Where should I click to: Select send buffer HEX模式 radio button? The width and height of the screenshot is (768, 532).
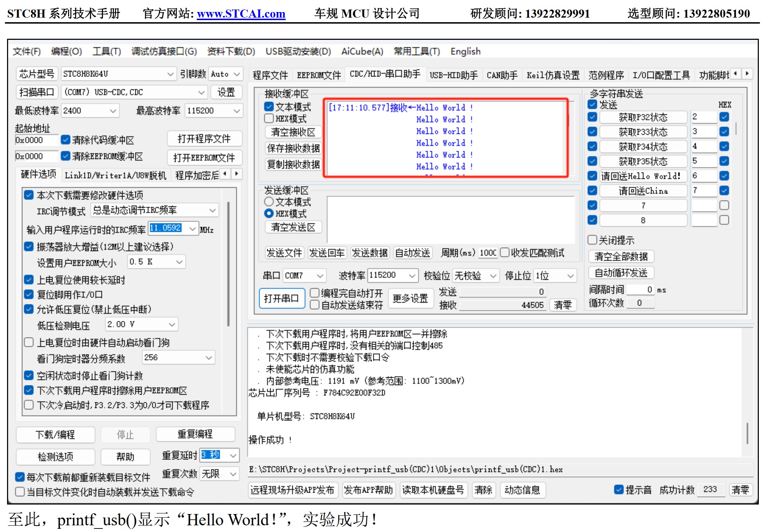click(269, 214)
